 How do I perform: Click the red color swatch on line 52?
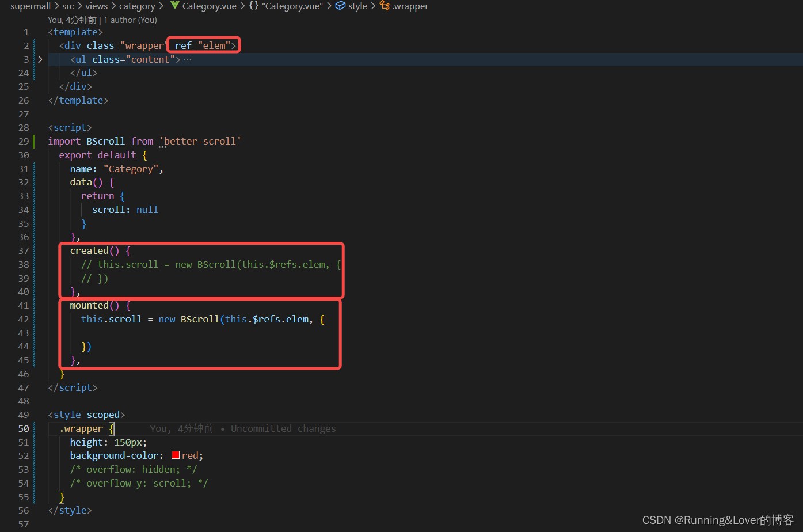176,455
